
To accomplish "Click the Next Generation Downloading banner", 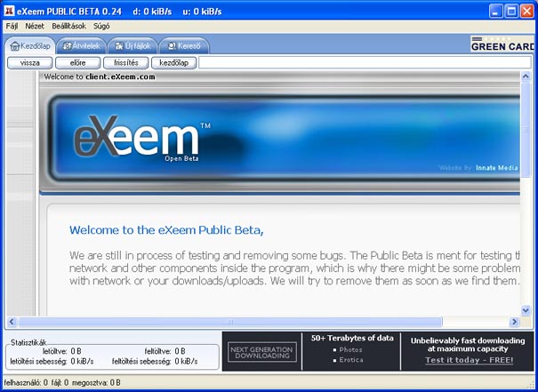I will pyautogui.click(x=261, y=352).
